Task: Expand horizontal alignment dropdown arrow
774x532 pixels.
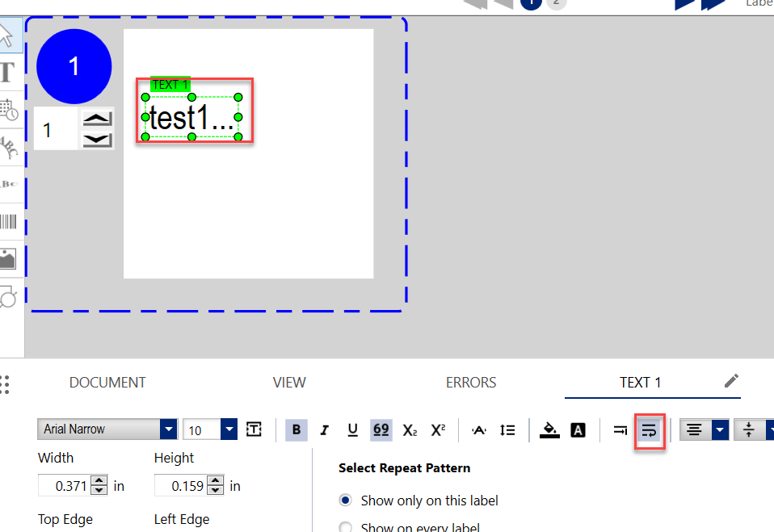Action: pyautogui.click(x=720, y=430)
